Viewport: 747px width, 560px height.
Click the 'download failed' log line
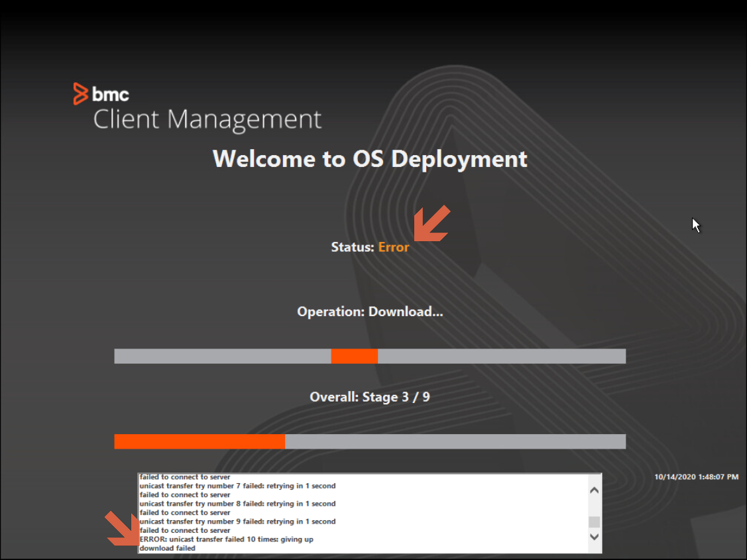point(167,548)
